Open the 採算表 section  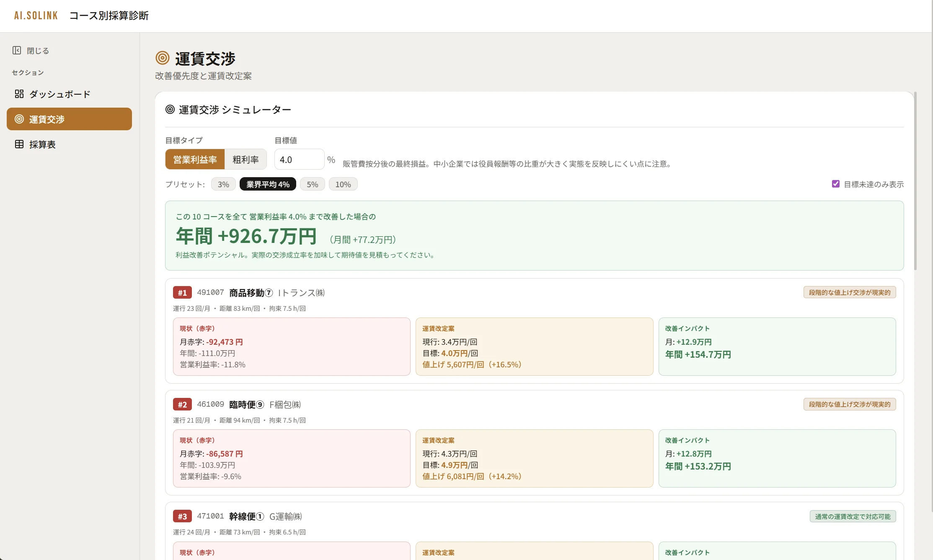(69, 144)
